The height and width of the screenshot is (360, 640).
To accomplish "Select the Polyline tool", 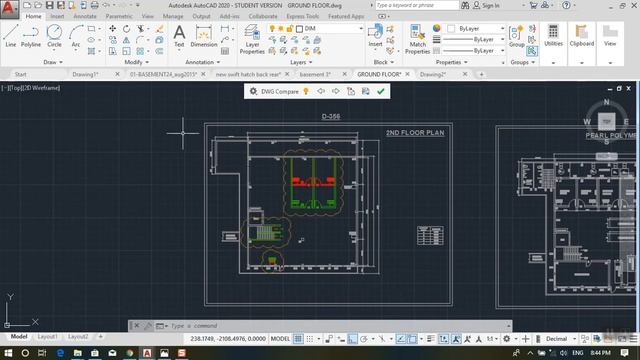I will pyautogui.click(x=31, y=36).
